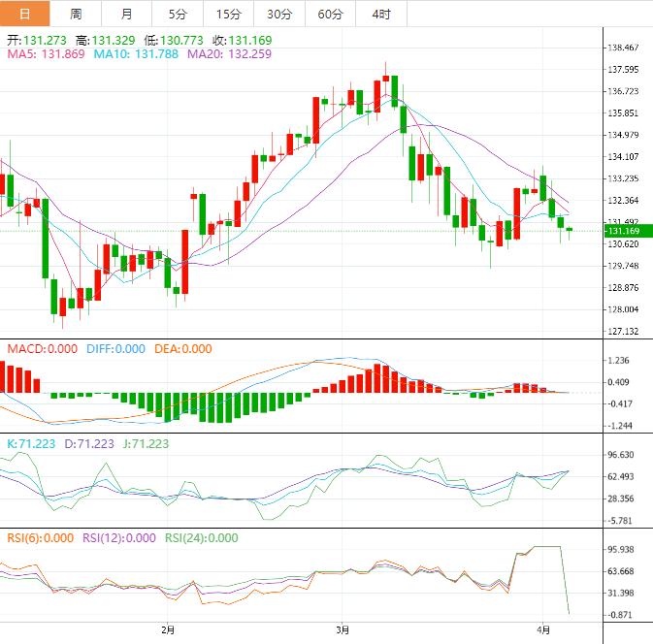Click the 129.748 price axis label
Screen dimensions: 653x644
tap(623, 266)
